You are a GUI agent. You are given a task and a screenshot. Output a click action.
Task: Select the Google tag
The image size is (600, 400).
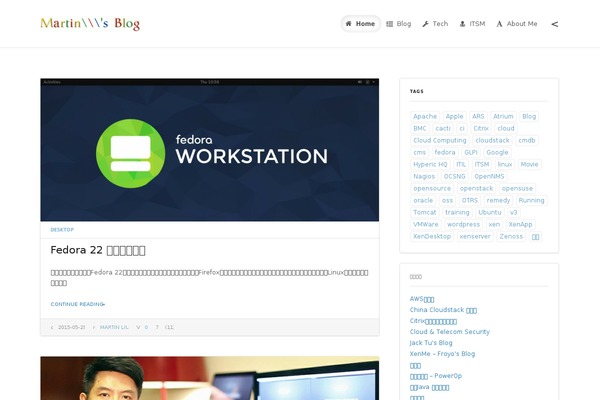(497, 152)
